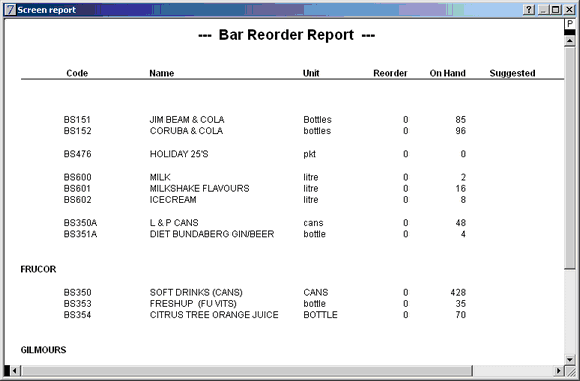Image resolution: width=580 pixels, height=381 pixels.
Task: Click the Code column header
Action: click(x=77, y=73)
